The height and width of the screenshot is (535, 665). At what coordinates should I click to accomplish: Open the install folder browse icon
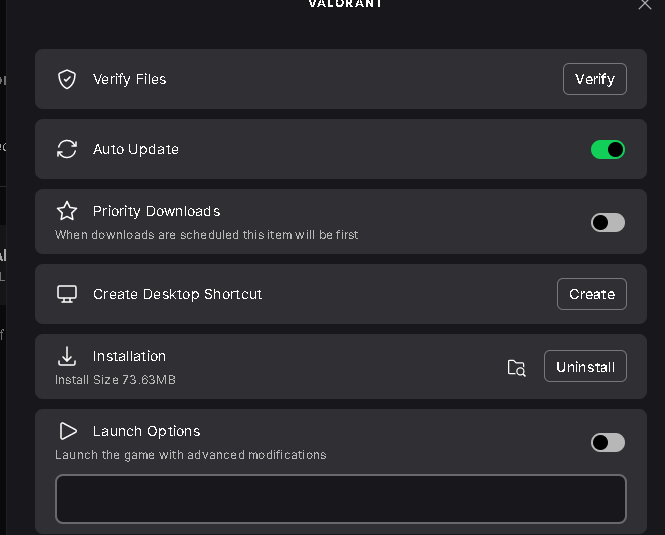pos(516,367)
